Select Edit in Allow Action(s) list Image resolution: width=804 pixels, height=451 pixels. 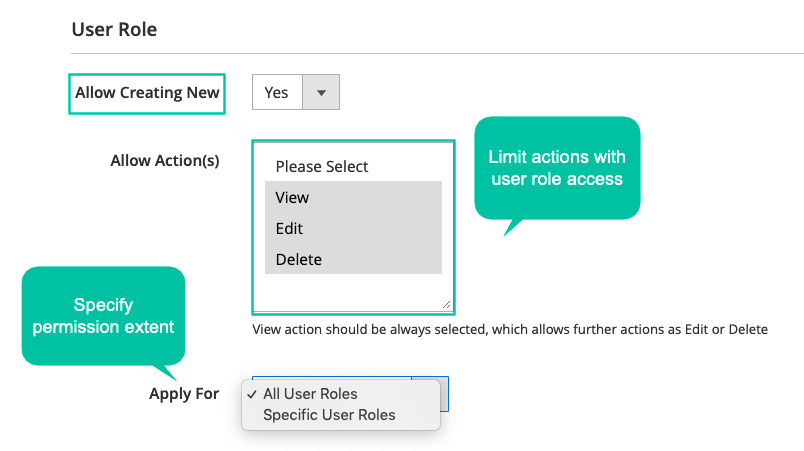[353, 228]
